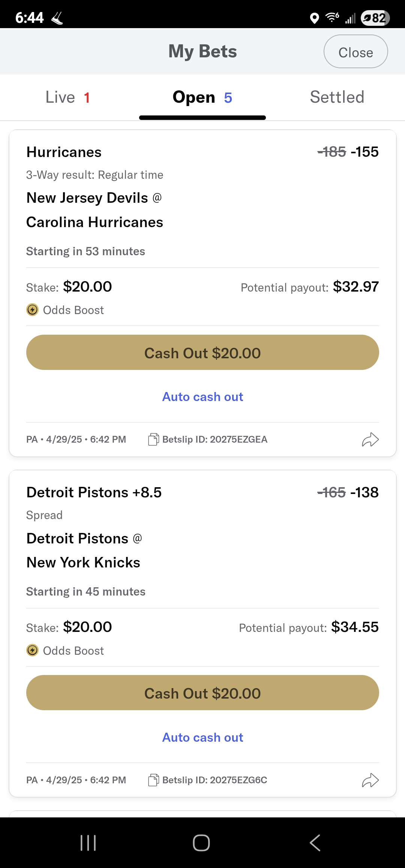
Task: Tap location icon in status bar
Action: pos(315,18)
